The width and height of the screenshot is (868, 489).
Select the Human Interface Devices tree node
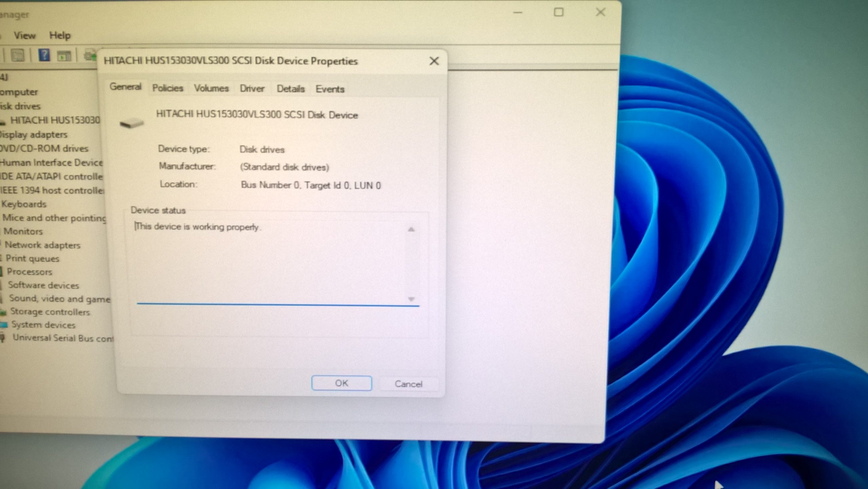click(x=51, y=163)
